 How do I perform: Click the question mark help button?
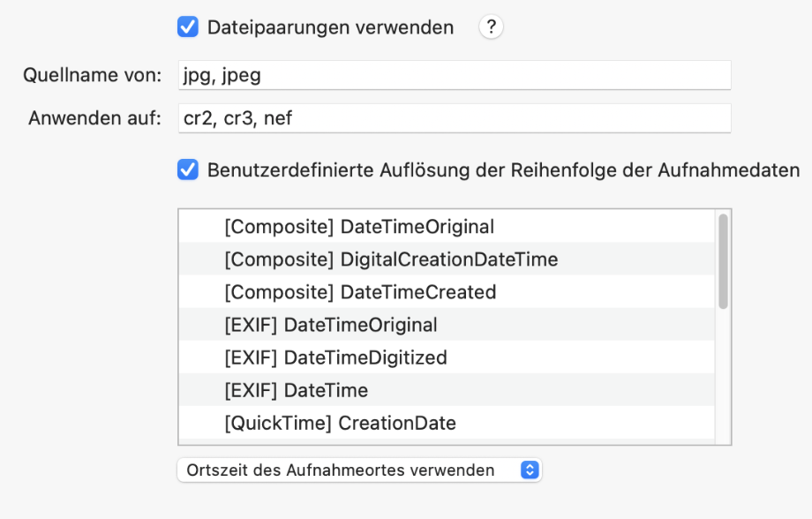(491, 27)
